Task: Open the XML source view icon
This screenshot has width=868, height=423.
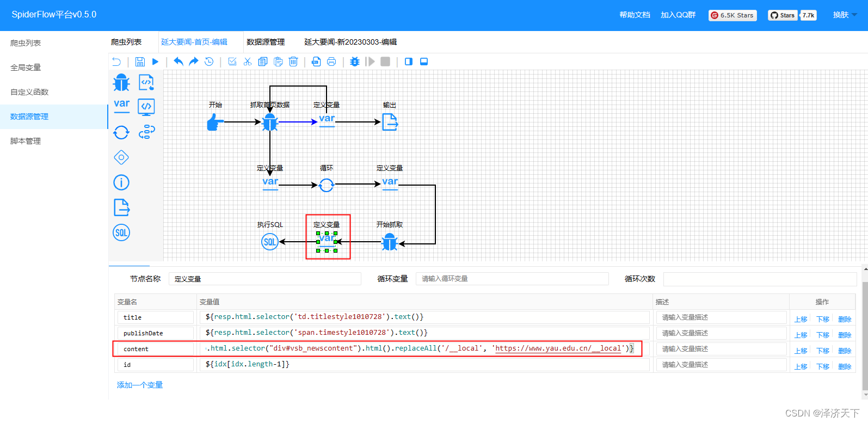Action: click(316, 62)
